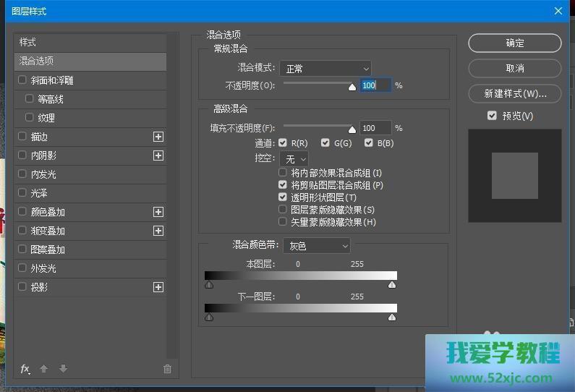Open the 混合颜色带 dropdown set to 灰色
The image size is (575, 392).
click(x=316, y=246)
